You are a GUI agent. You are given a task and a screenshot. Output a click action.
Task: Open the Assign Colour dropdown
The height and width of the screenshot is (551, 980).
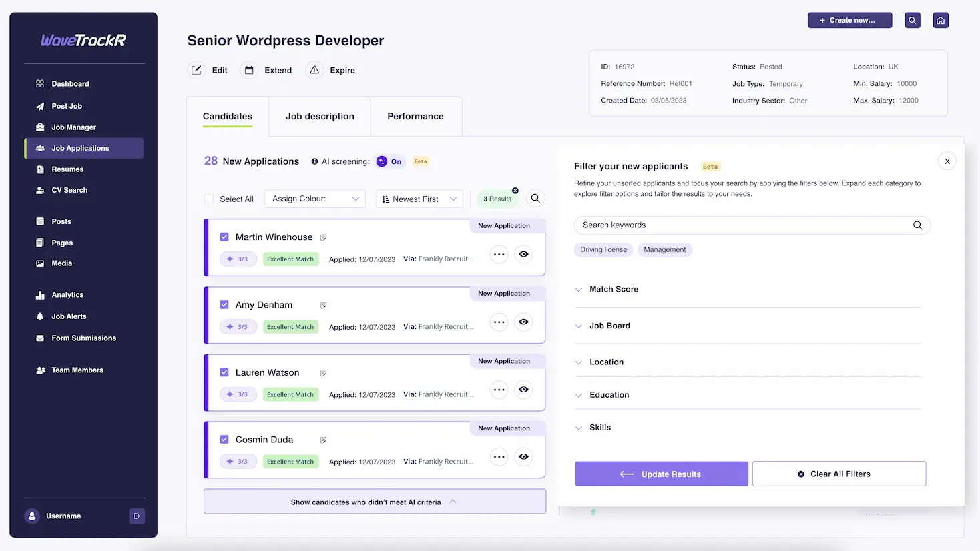coord(314,198)
